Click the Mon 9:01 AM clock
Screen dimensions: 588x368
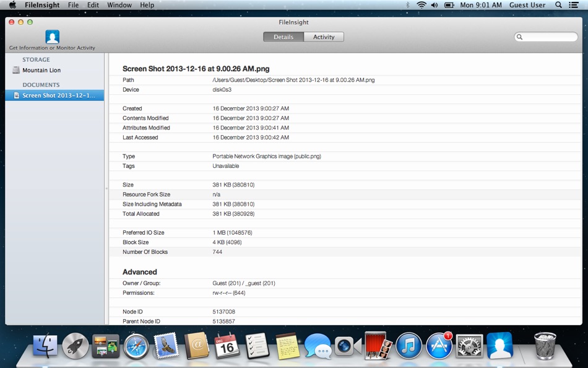[481, 5]
